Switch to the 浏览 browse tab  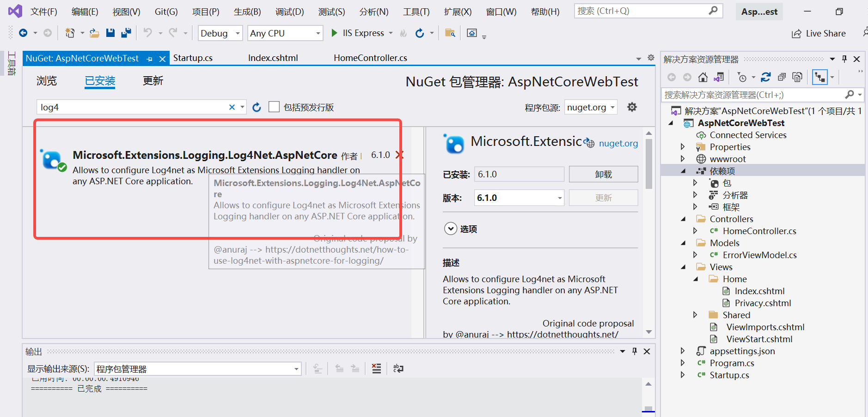pos(47,81)
